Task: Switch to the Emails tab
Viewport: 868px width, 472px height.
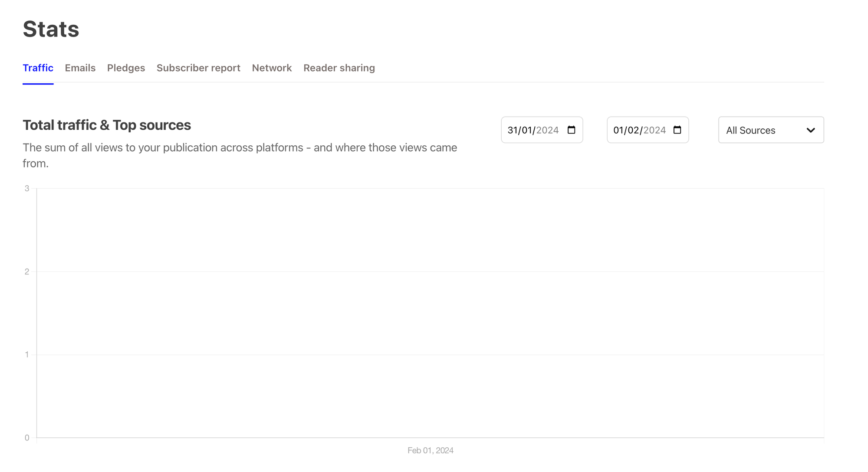Action: click(x=80, y=68)
